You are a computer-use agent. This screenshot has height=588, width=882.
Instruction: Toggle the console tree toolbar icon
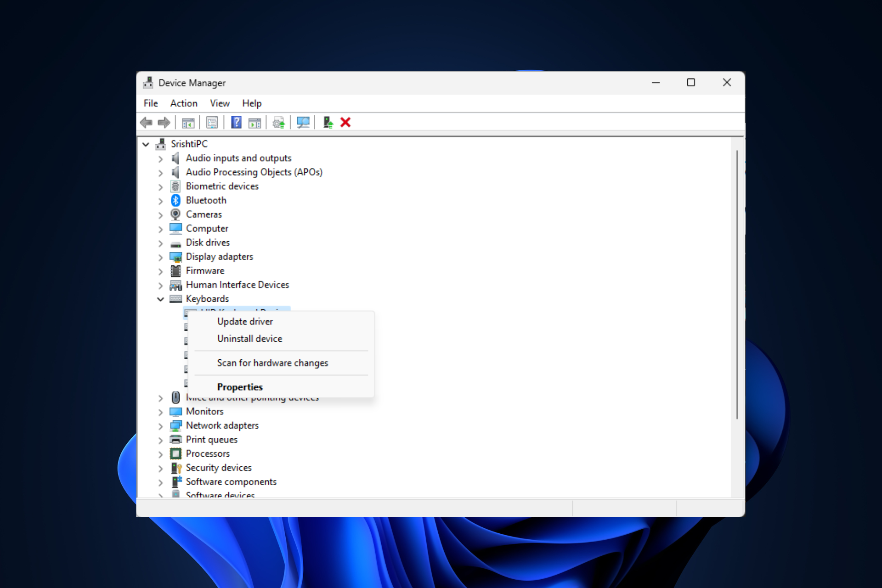(x=188, y=123)
